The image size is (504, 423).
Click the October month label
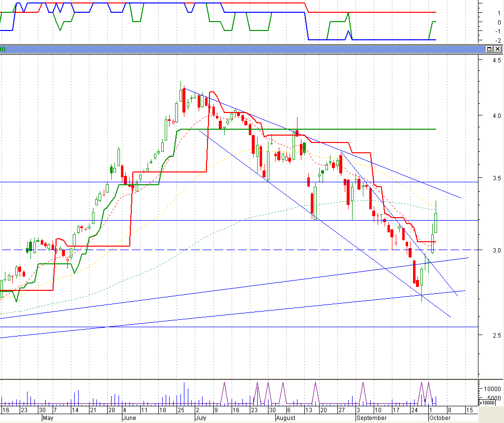(x=440, y=418)
